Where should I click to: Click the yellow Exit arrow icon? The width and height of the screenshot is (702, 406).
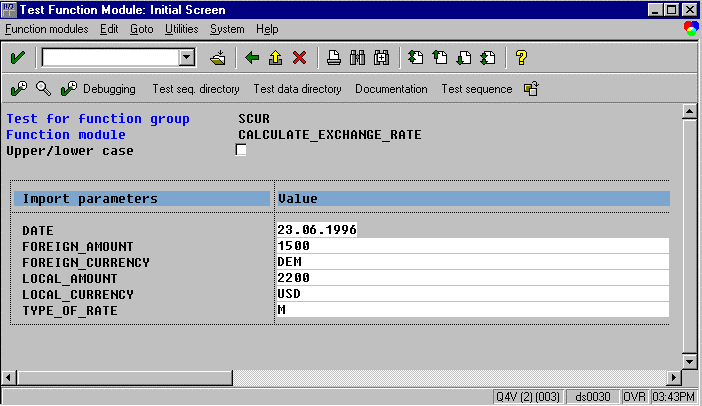[x=275, y=58]
